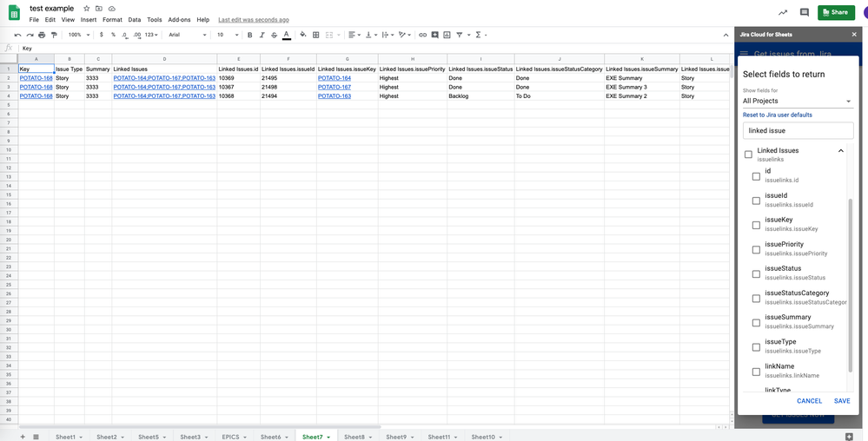This screenshot has width=868, height=441.
Task: Open the Insert menu
Action: (x=89, y=19)
